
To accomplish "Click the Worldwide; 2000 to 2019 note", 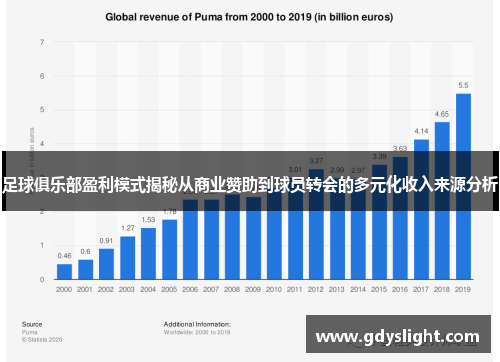I will pos(197,332).
